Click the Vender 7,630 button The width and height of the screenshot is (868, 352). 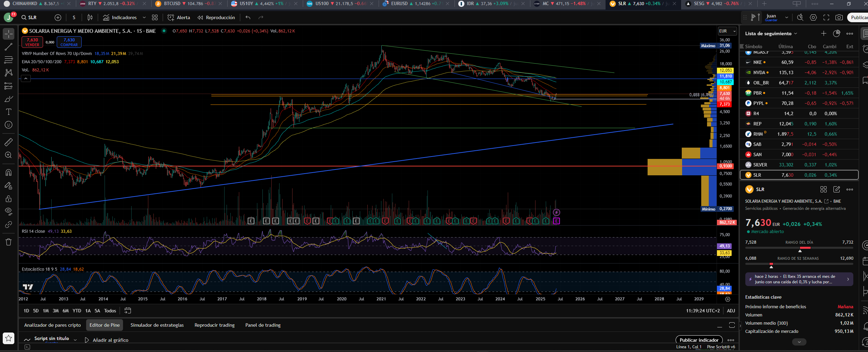pyautogui.click(x=32, y=42)
